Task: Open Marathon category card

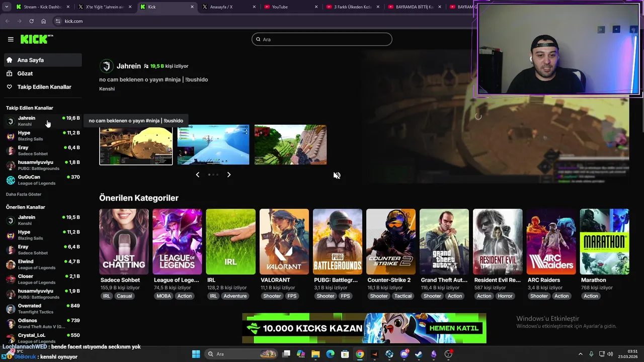Action: [604, 242]
